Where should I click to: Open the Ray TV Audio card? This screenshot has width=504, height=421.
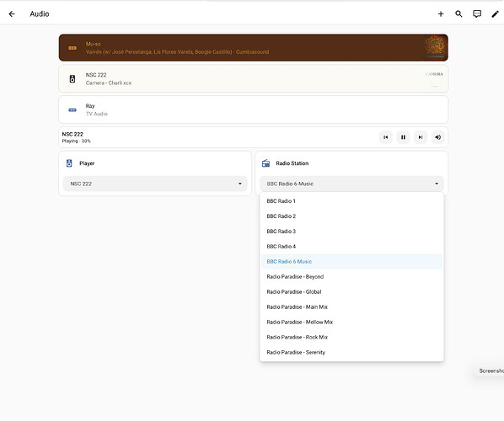(x=254, y=109)
